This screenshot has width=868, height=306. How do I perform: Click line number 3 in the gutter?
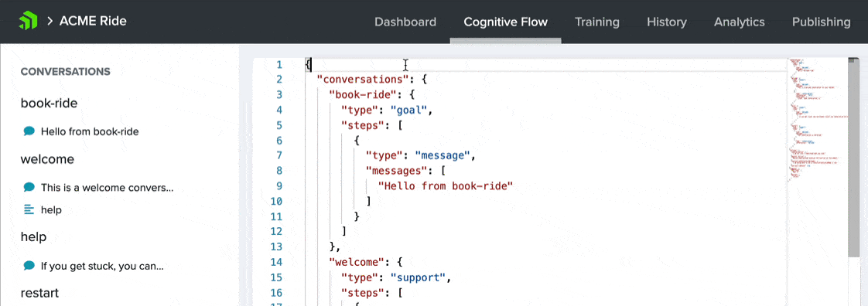(279, 94)
